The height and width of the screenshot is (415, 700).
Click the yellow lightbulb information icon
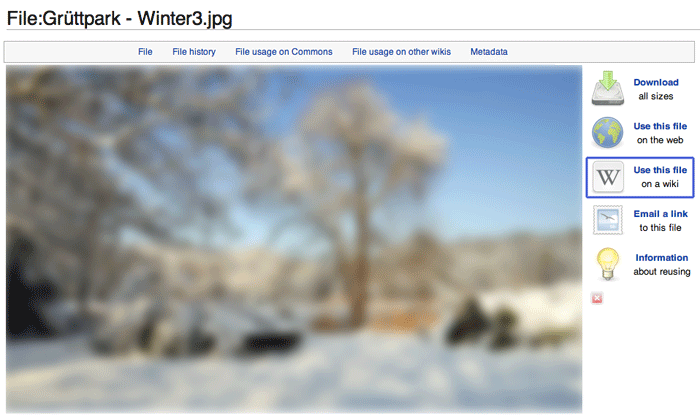(608, 264)
